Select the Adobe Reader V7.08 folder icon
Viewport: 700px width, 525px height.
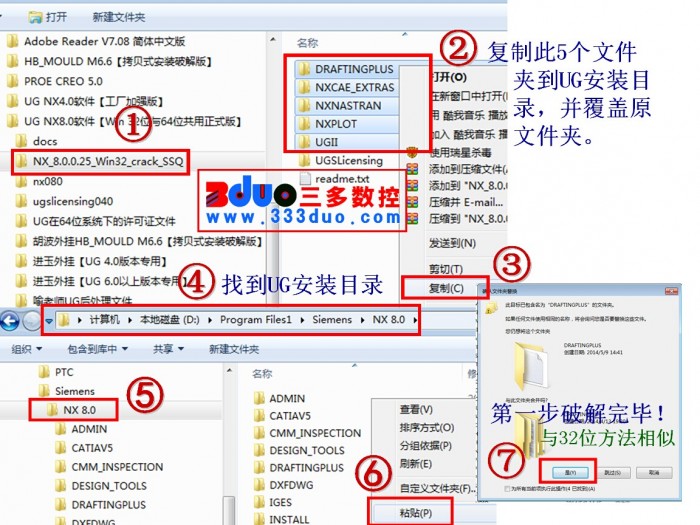(12, 42)
